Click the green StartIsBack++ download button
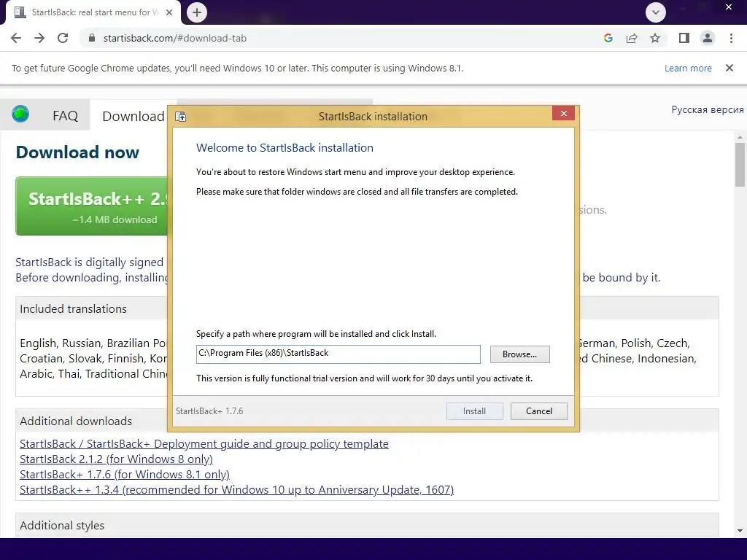The height and width of the screenshot is (560, 747). [93, 206]
